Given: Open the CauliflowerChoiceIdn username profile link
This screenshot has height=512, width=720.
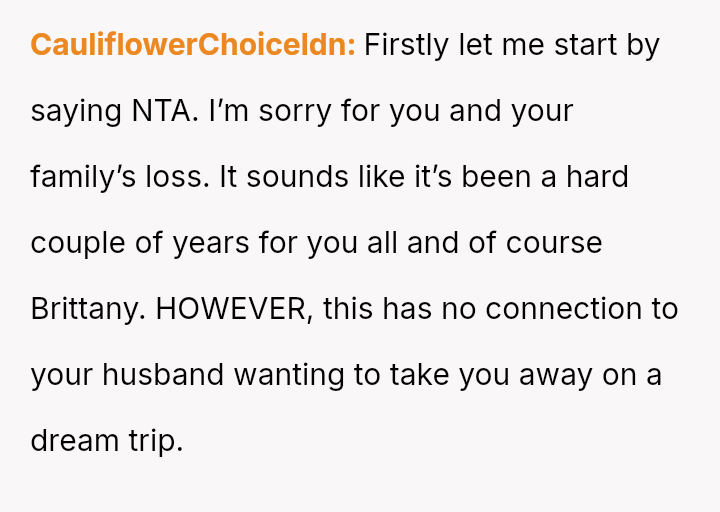Looking at the screenshot, I should coord(193,45).
